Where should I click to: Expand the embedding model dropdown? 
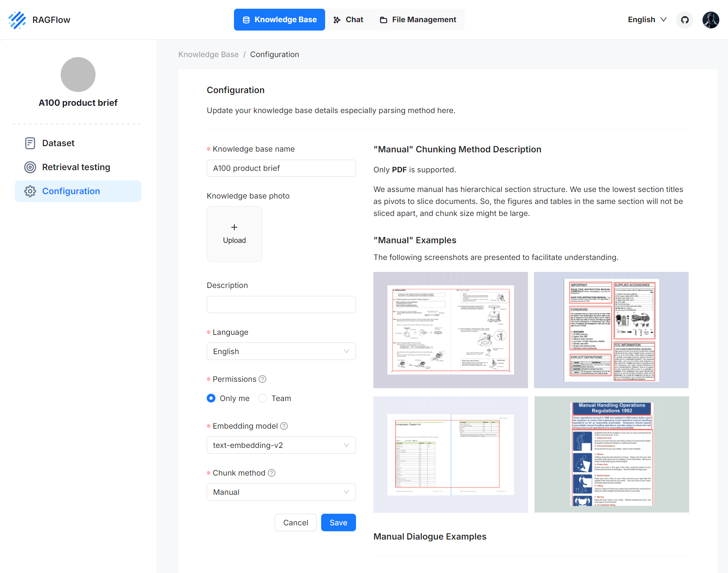coord(281,445)
